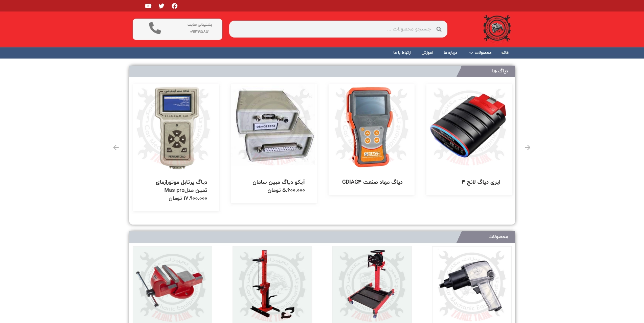This screenshot has width=644, height=323.
Task: Open the spring compressor product image
Action: (x=272, y=285)
